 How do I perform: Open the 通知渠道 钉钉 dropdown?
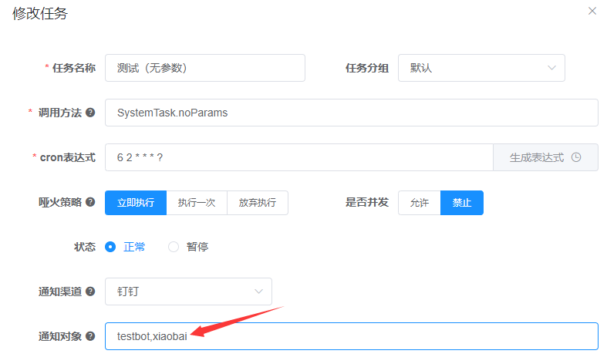(188, 292)
